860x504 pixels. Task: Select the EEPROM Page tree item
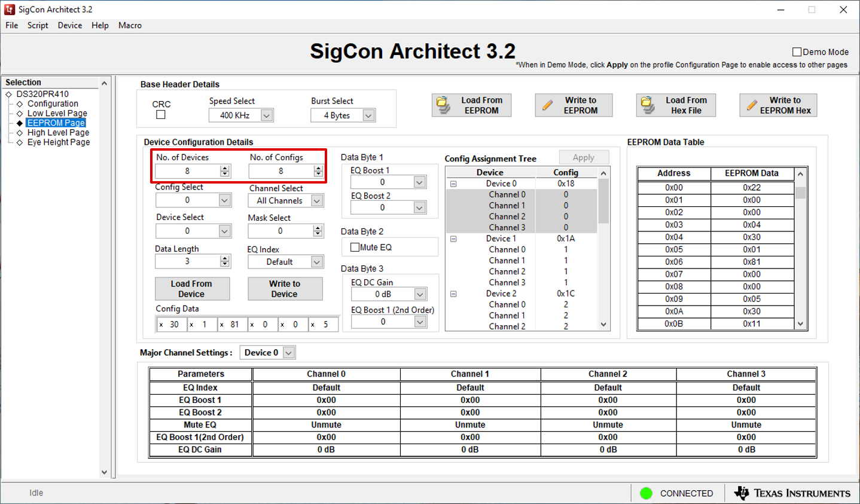56,123
